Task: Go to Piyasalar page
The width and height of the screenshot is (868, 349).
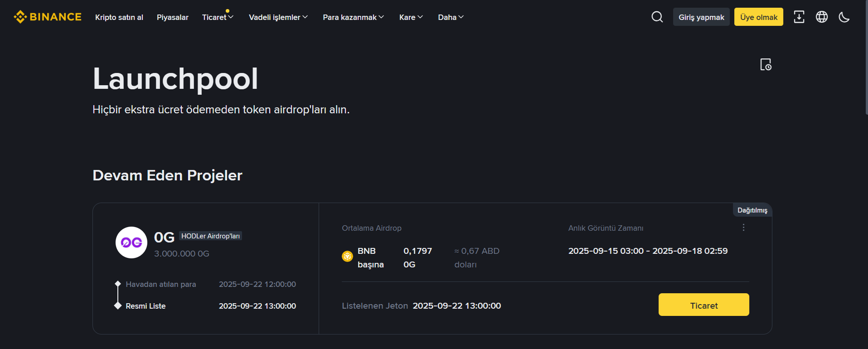Action: tap(173, 17)
